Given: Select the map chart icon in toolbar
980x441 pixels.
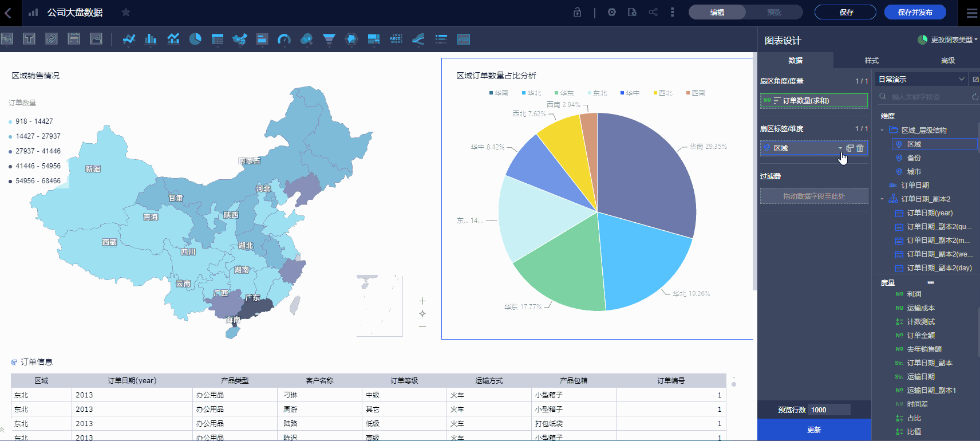Looking at the screenshot, I should coord(239,39).
